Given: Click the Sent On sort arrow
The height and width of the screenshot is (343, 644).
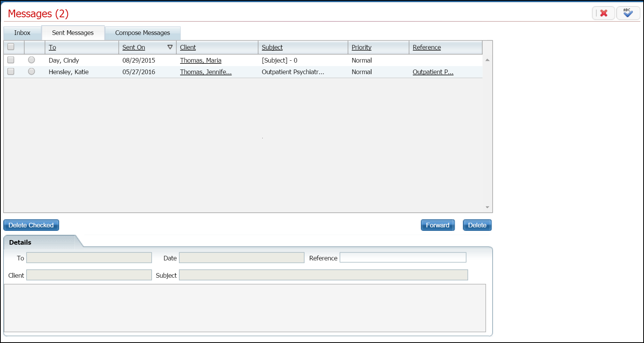Looking at the screenshot, I should click(170, 47).
